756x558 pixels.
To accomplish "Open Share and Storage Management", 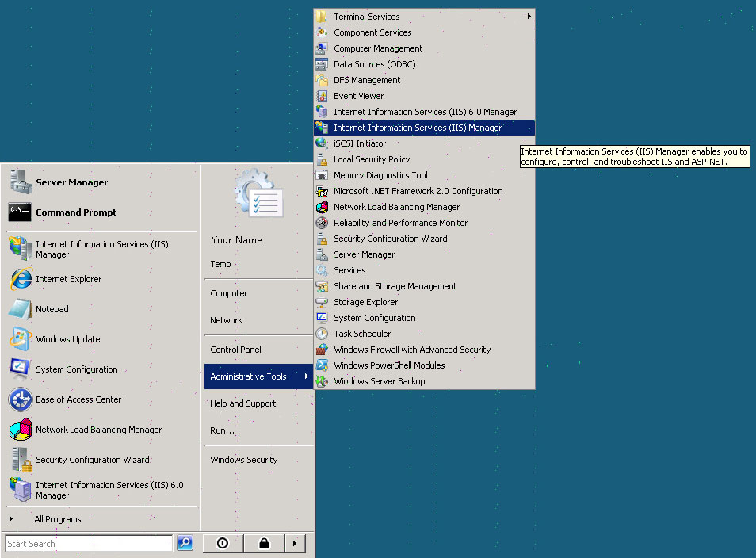I will pos(424,286).
